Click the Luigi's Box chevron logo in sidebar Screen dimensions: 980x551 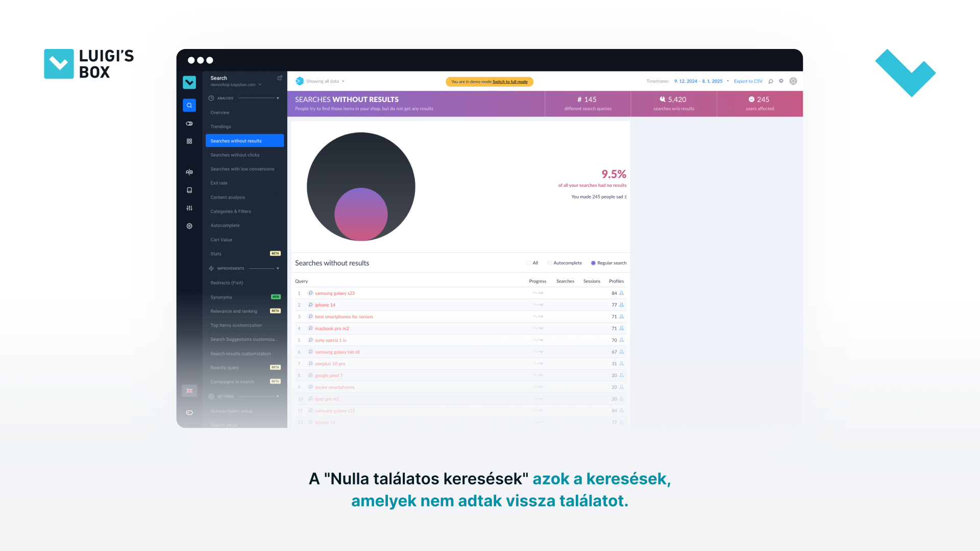pyautogui.click(x=189, y=82)
